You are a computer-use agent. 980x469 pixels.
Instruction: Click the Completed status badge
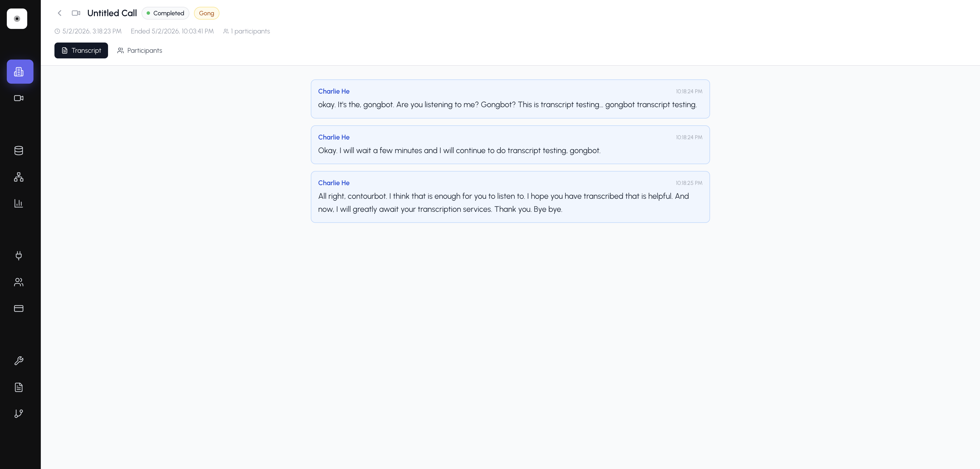[166, 13]
